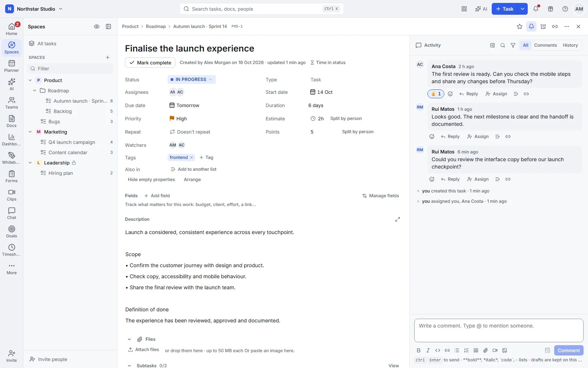The width and height of the screenshot is (588, 368).
Task: Insert code block in comment toolbar
Action: (x=438, y=350)
